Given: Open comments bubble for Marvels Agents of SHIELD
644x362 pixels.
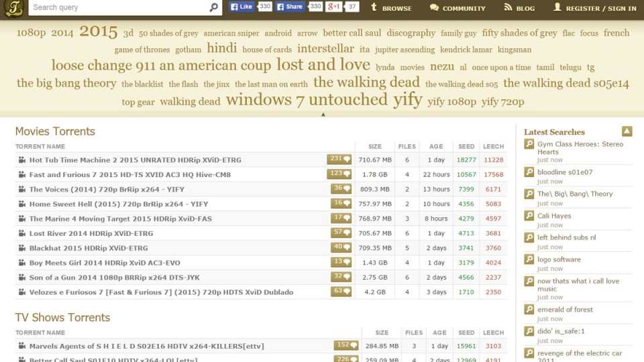Looking at the screenshot, I should pos(345,346).
